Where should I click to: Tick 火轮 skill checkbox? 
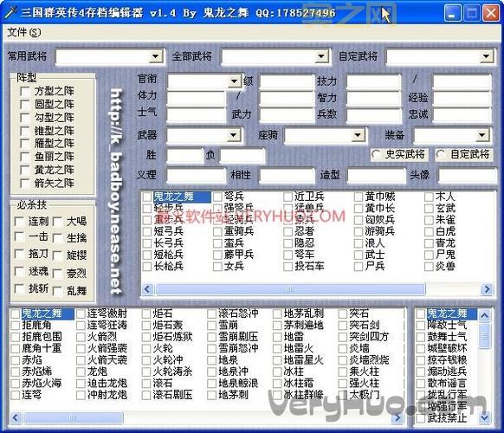click(146, 348)
